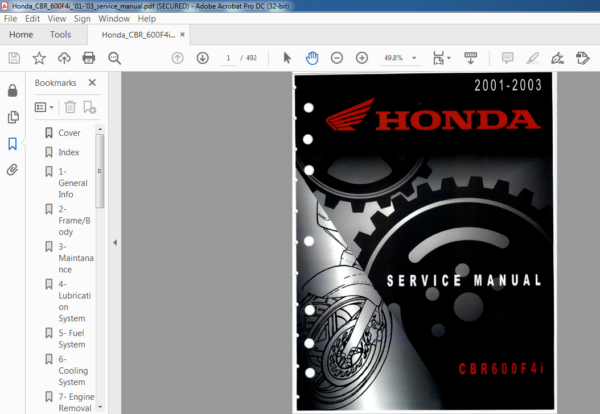This screenshot has height=414, width=600.
Task: Open the Help menu
Action: coord(147,19)
